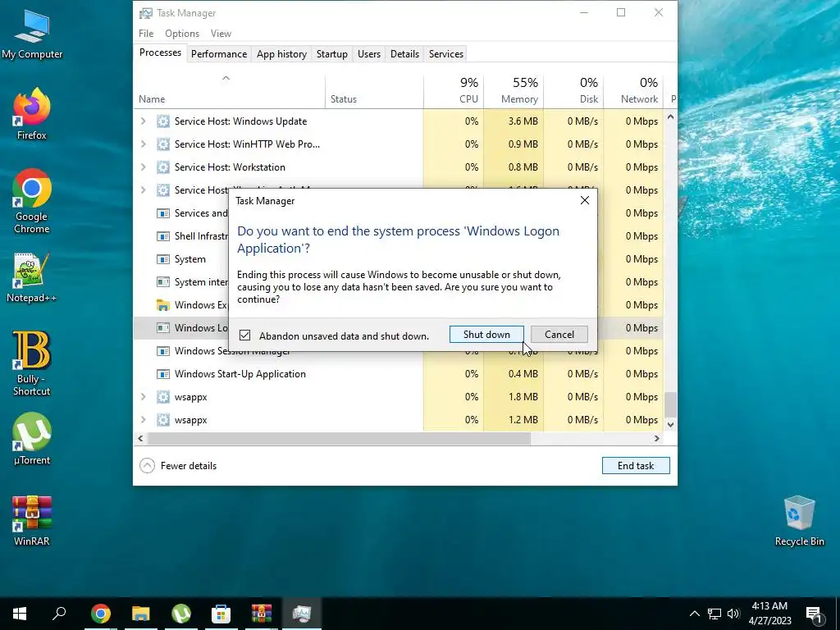Image resolution: width=840 pixels, height=630 pixels.
Task: Open µTorrent desktop shortcut
Action: 32,439
